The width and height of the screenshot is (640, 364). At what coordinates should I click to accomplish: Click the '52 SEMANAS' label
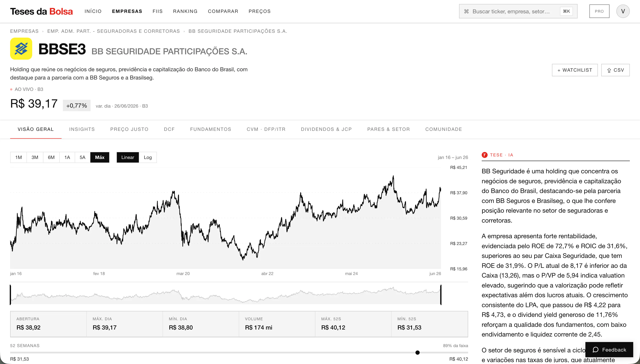[25, 345]
